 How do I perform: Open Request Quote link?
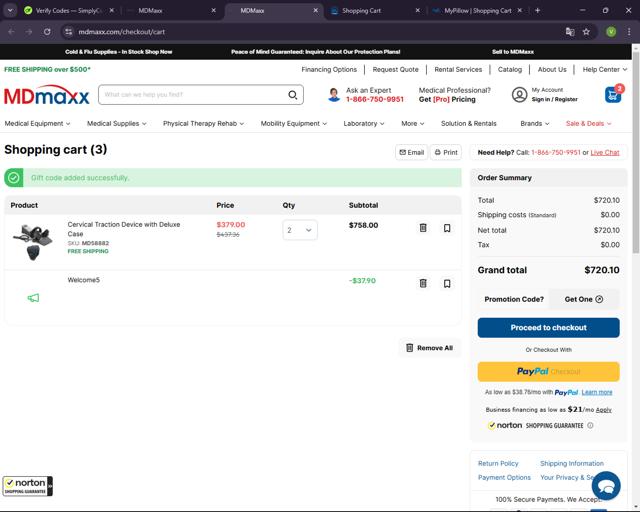(x=396, y=69)
